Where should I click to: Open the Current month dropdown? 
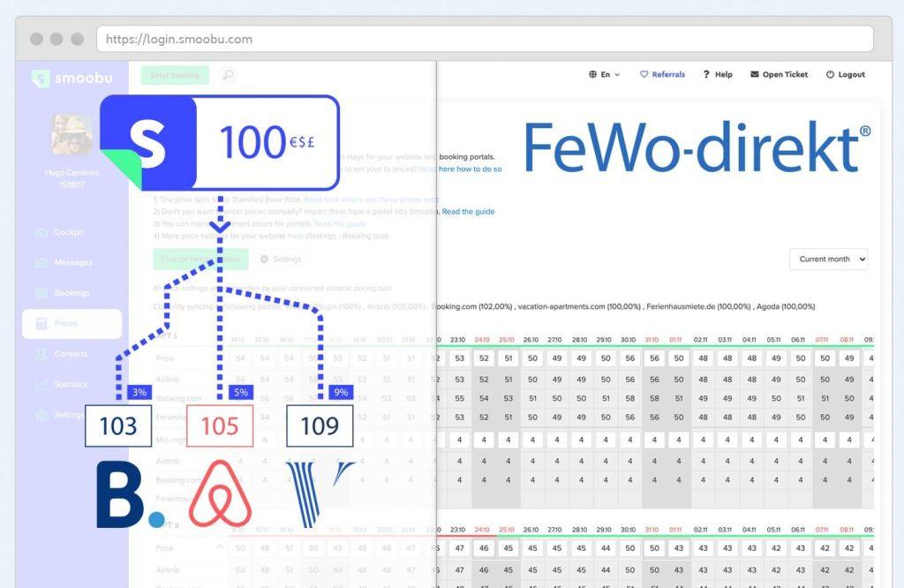point(828,260)
